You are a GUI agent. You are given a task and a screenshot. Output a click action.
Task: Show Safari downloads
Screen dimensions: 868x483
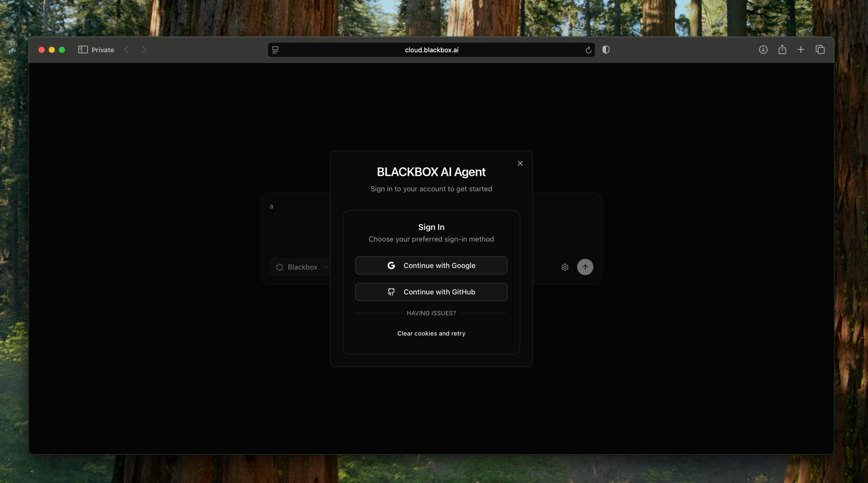point(763,50)
